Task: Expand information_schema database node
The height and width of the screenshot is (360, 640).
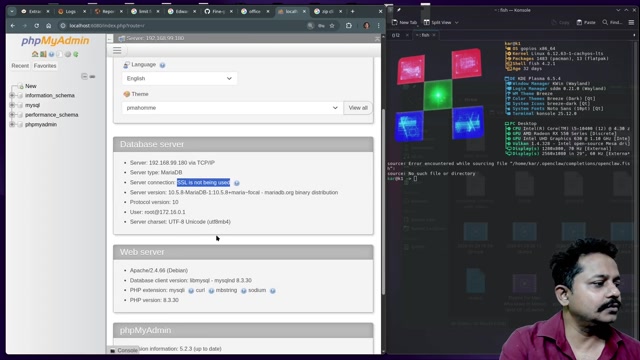Action: pyautogui.click(x=12, y=95)
